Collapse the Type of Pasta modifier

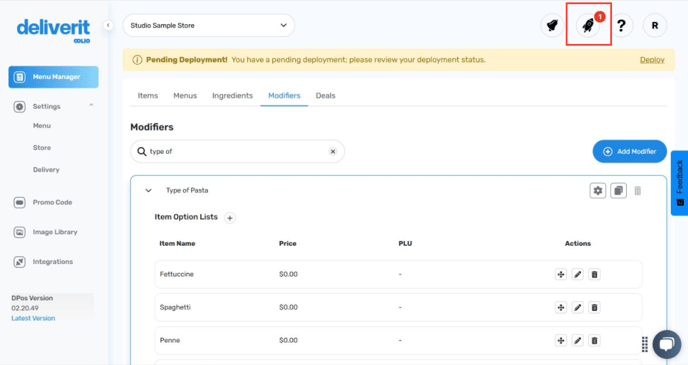click(148, 190)
